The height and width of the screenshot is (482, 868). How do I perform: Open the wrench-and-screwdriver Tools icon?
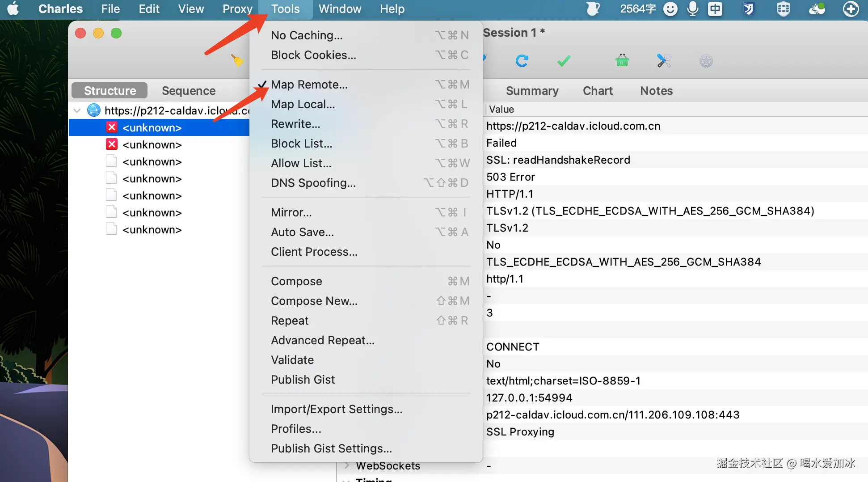coord(664,61)
